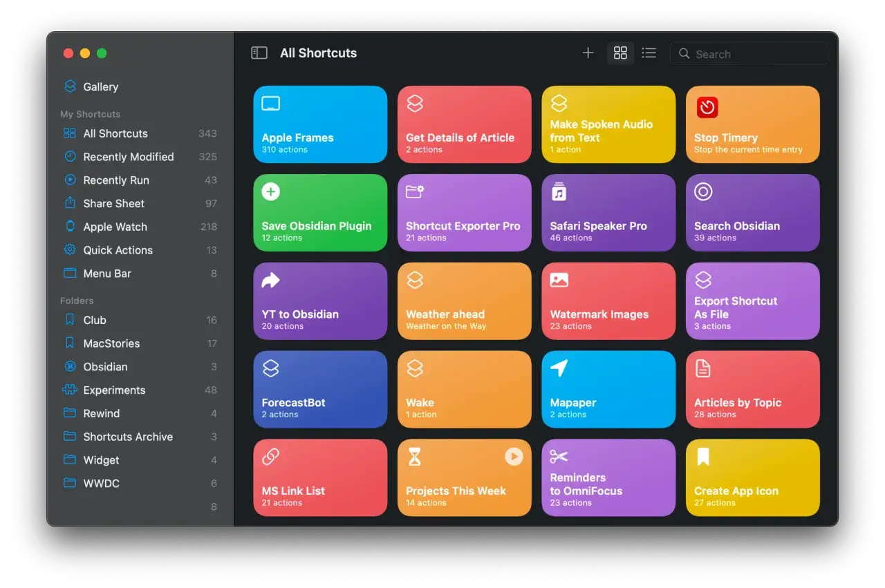Click the Safari Speaker Pro title text
Image resolution: width=885 pixels, height=588 pixels.
coord(599,226)
